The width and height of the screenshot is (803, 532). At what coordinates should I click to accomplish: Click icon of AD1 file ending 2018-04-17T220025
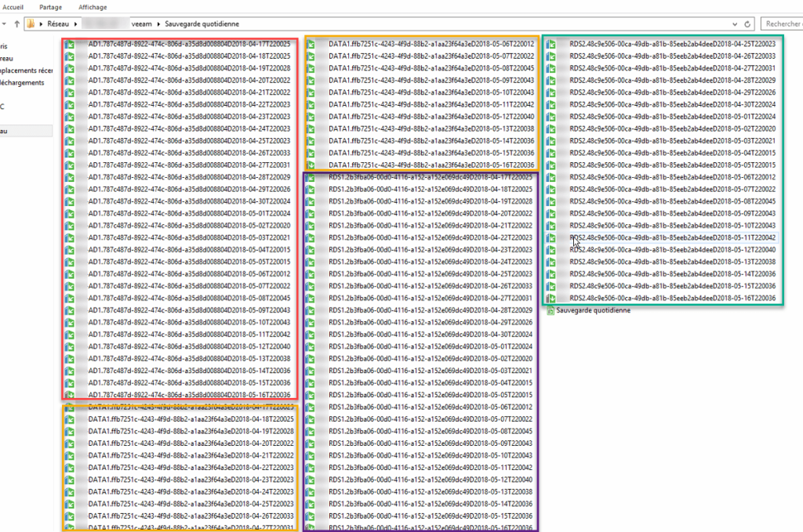pos(70,45)
